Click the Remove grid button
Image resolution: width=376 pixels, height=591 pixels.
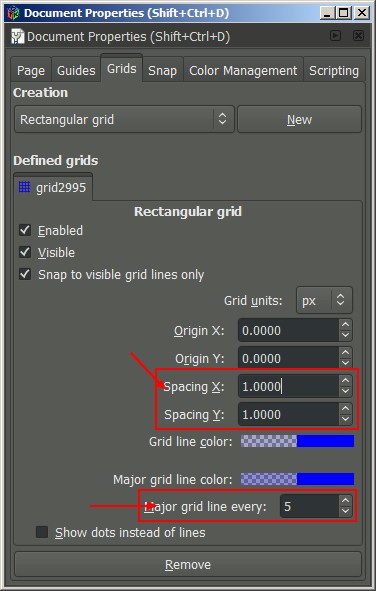click(x=188, y=564)
